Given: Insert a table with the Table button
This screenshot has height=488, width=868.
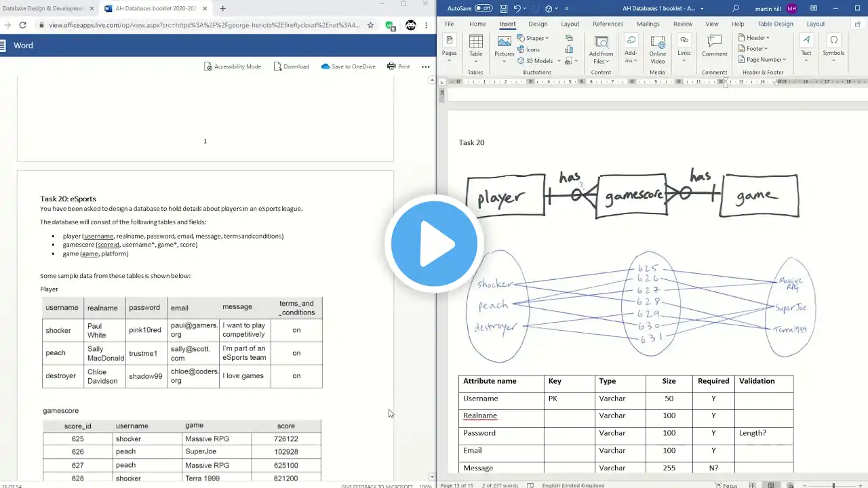Looking at the screenshot, I should (x=476, y=47).
